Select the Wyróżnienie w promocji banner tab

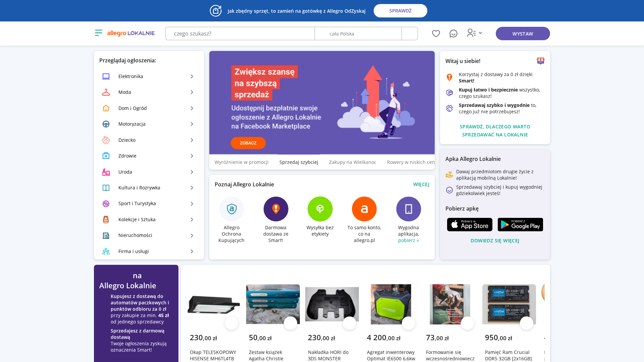(241, 162)
